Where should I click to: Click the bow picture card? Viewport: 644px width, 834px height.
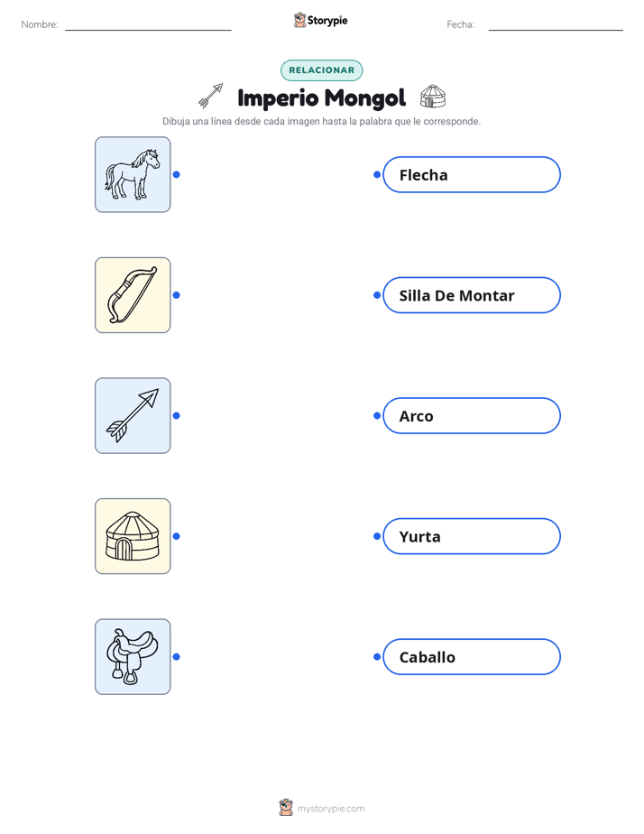(133, 295)
